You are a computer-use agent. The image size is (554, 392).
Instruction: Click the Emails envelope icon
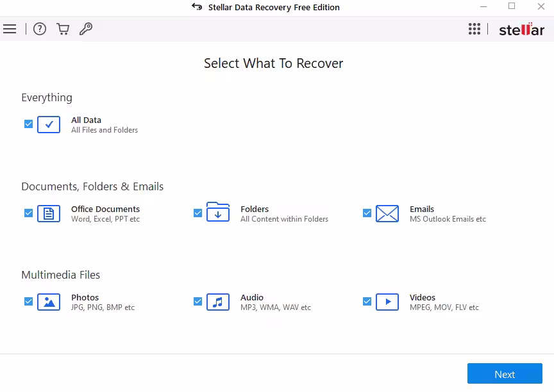(387, 213)
